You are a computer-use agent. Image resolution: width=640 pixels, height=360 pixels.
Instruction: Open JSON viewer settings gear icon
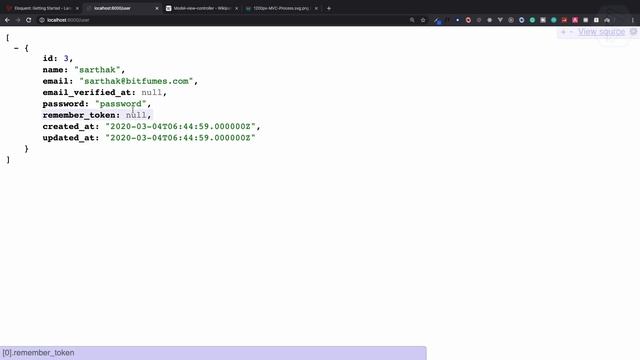point(633,32)
